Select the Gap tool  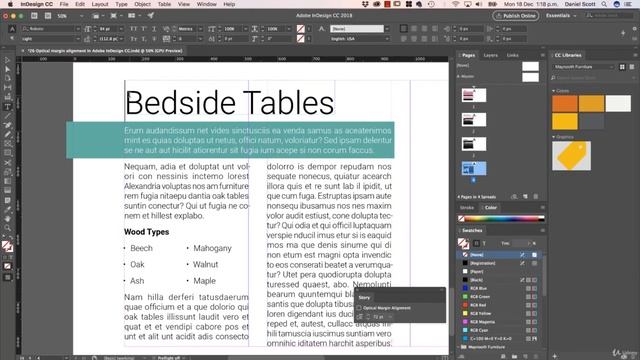7,87
